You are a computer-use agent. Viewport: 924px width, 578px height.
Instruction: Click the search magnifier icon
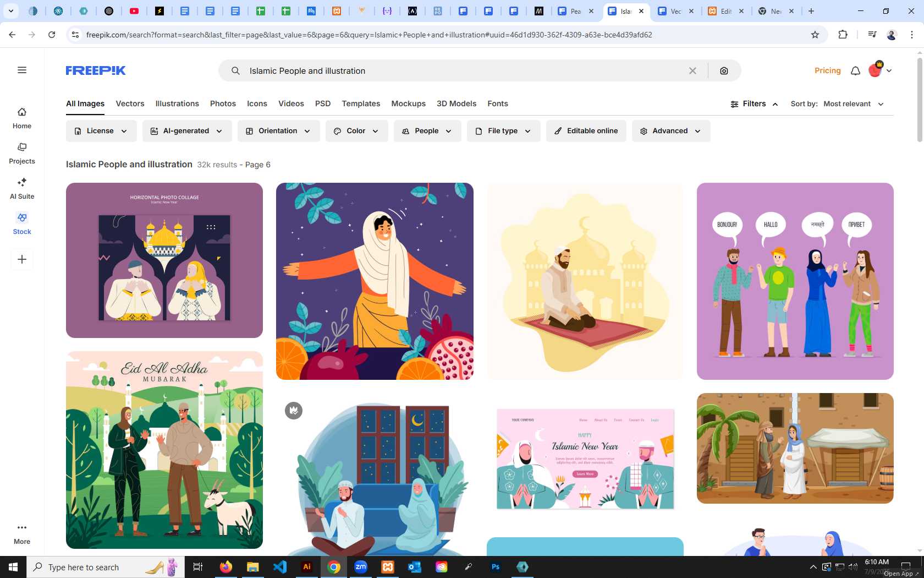[235, 70]
